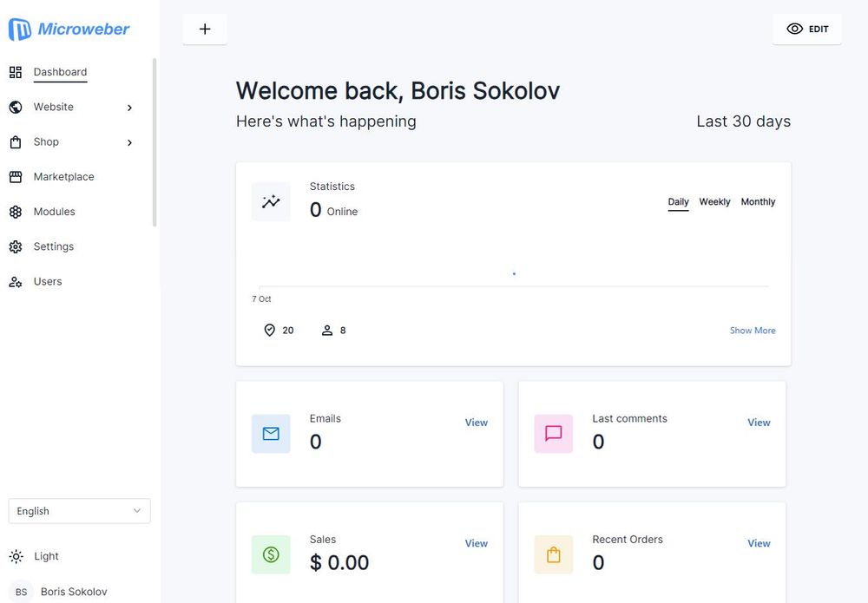This screenshot has width=868, height=603.
Task: Expand the Shop submenu chevron
Action: pyautogui.click(x=129, y=143)
